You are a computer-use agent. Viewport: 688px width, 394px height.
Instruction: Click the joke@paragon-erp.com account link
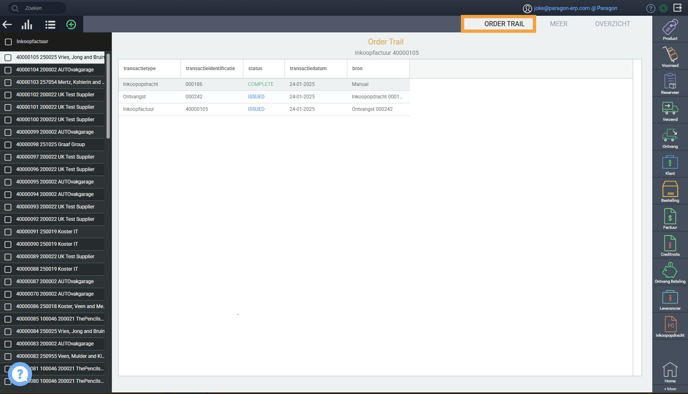click(576, 8)
